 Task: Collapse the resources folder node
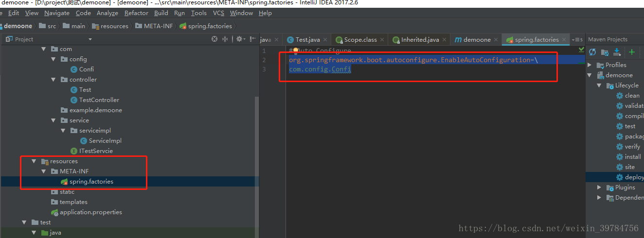[34, 161]
